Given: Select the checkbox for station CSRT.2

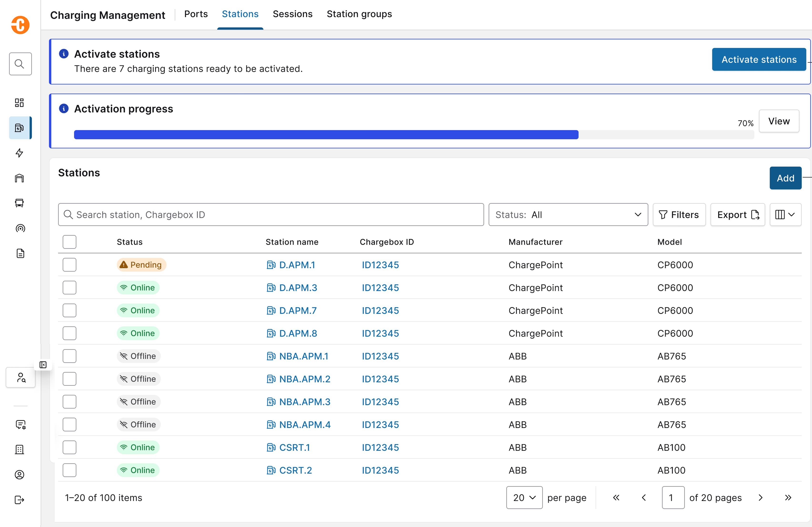Looking at the screenshot, I should (70, 470).
